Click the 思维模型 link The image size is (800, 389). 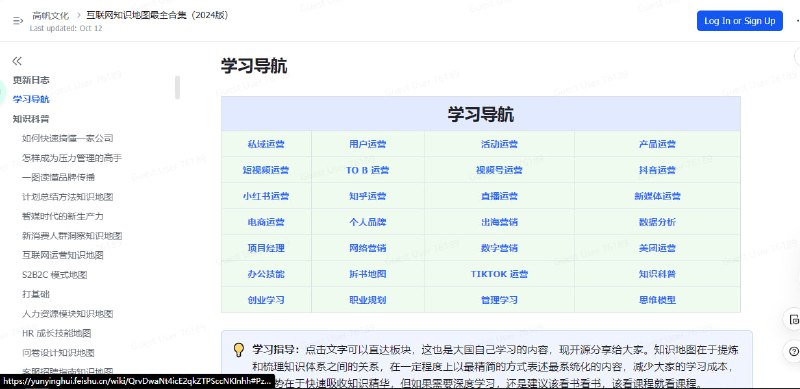(657, 300)
